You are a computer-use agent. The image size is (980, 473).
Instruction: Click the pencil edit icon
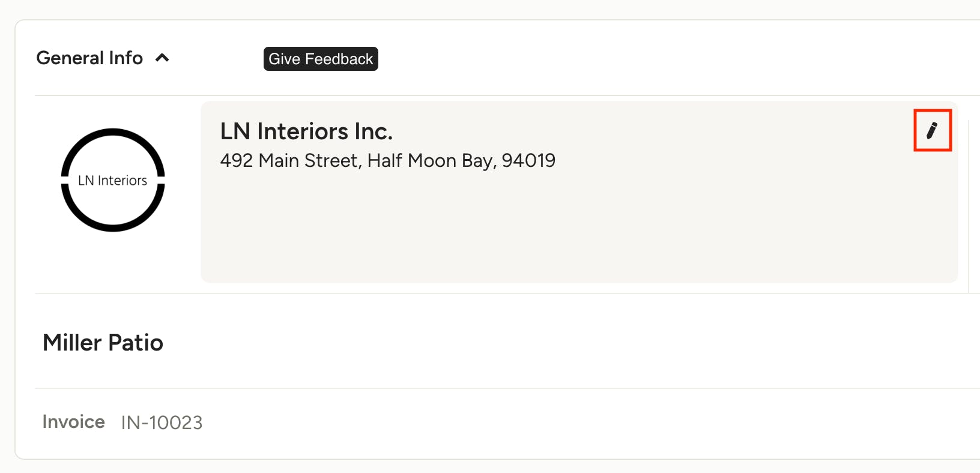[x=932, y=130]
